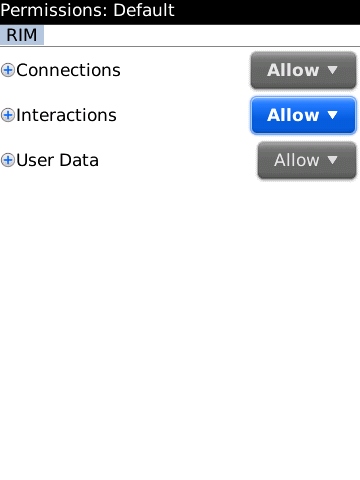Open the Connections Allow dropdown
360x480 pixels.
coord(303,70)
